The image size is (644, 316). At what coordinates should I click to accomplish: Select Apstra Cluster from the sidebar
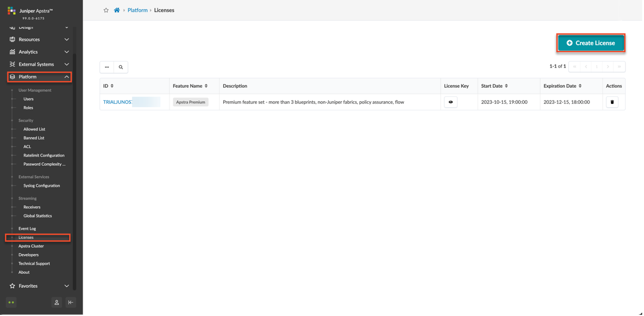[31, 246]
